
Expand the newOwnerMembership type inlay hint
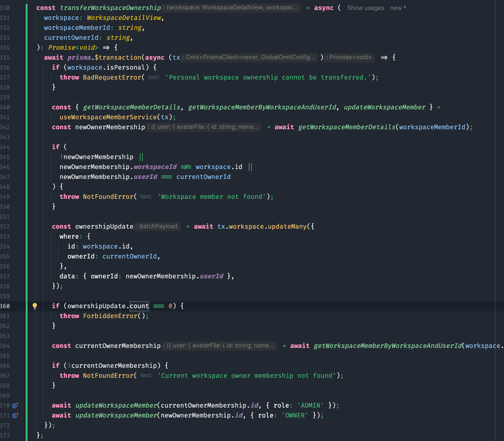click(203, 127)
